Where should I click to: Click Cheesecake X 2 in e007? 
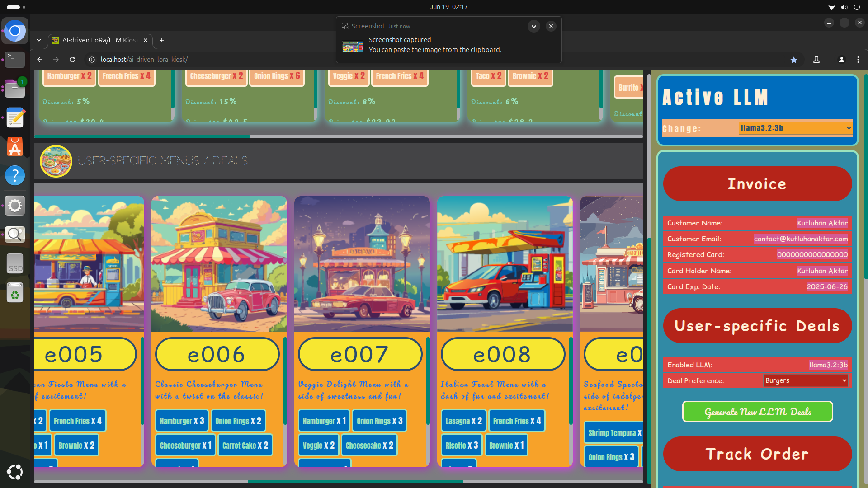point(369,446)
